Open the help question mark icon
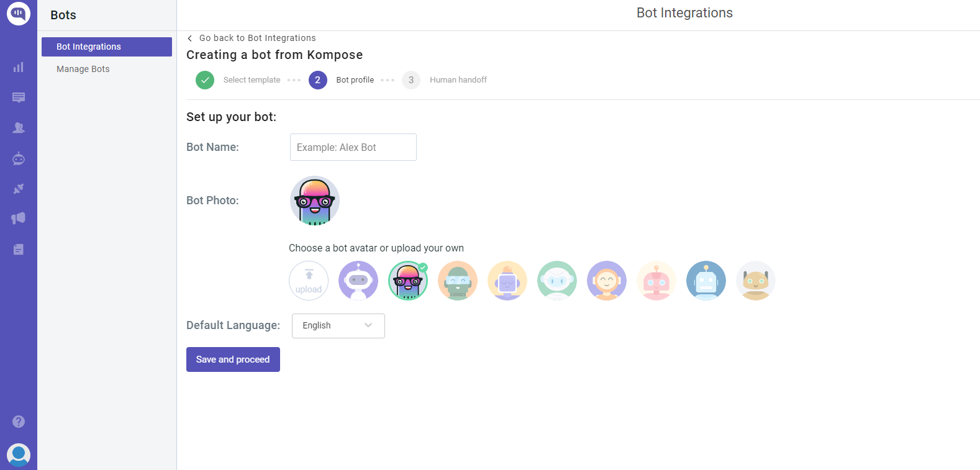The height and width of the screenshot is (470, 980). point(19,422)
